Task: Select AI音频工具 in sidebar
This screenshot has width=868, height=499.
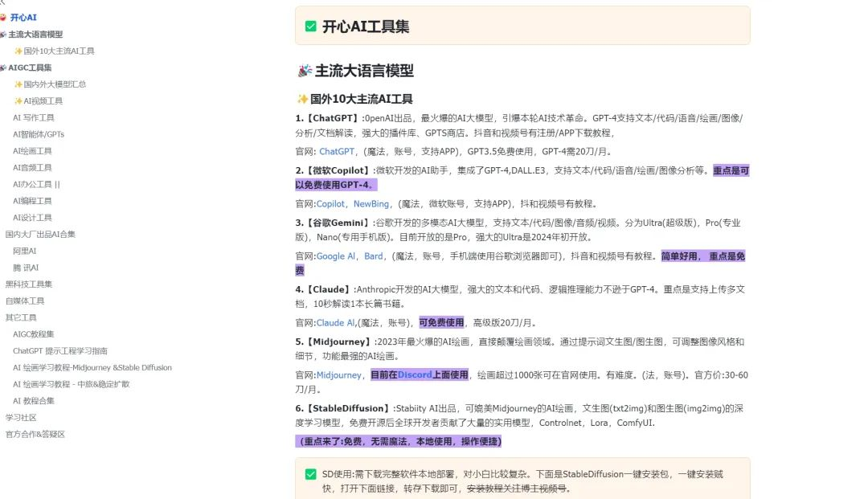Action: [32, 167]
